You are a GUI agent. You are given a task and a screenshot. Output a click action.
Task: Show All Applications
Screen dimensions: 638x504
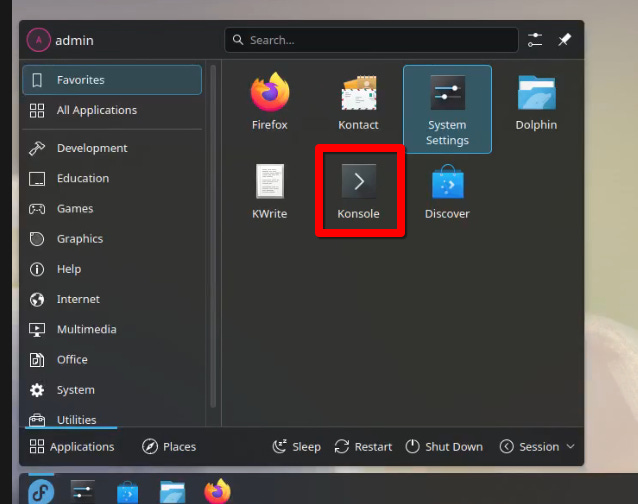click(x=112, y=110)
